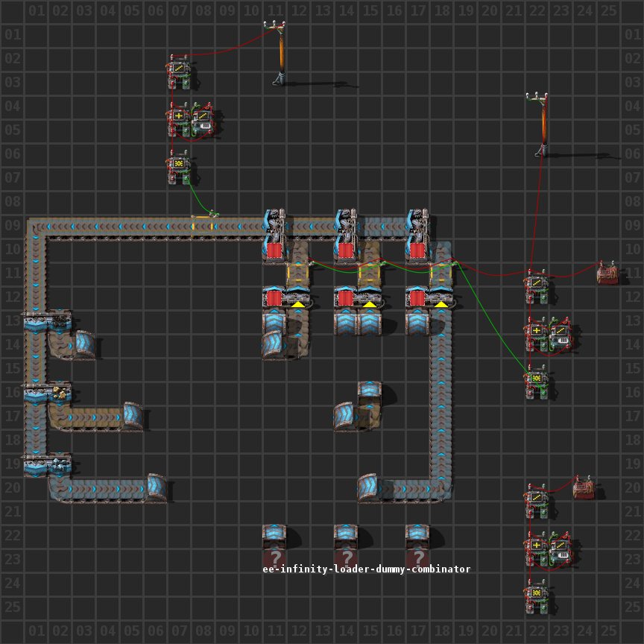
Task: Click yellow triangle marker at column 15, row 12
Action: (x=369, y=304)
